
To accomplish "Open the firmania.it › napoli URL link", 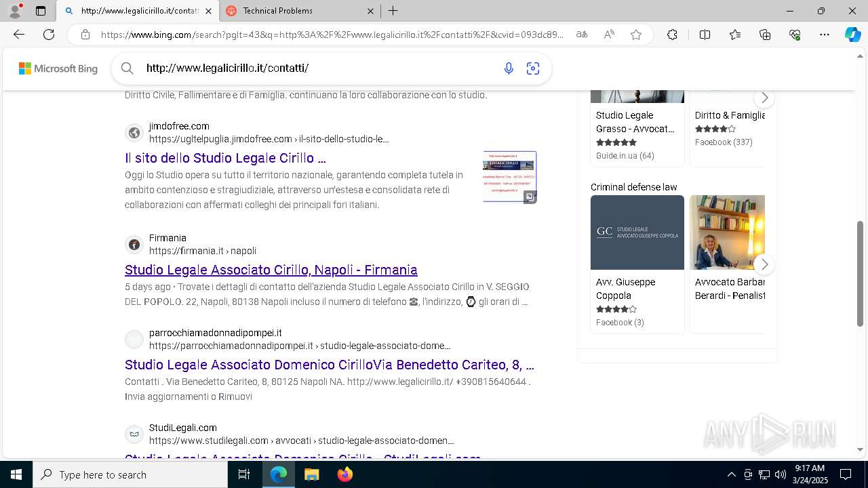I will pyautogui.click(x=203, y=251).
